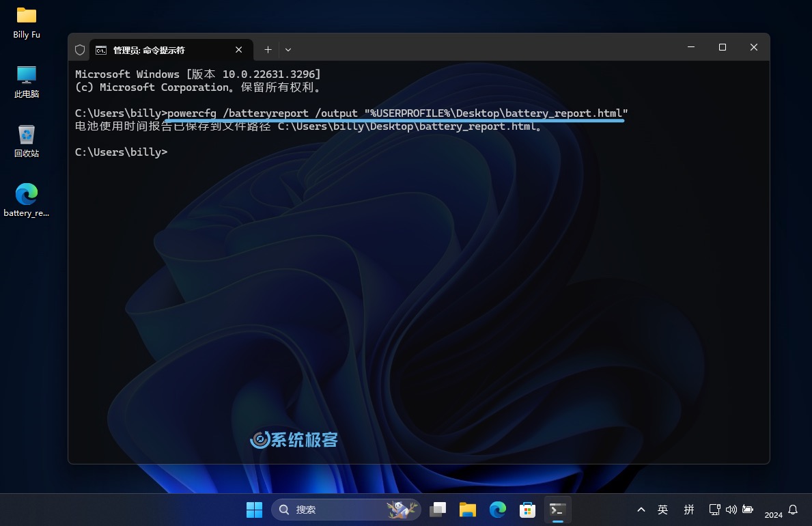This screenshot has width=812, height=526.
Task: Open the Terminal tab dropdown chevron
Action: (x=288, y=49)
